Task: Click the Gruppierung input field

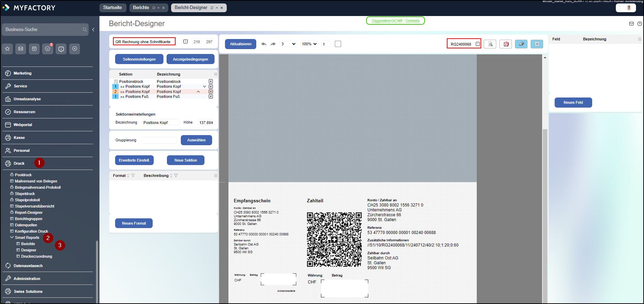Action: pos(159,140)
